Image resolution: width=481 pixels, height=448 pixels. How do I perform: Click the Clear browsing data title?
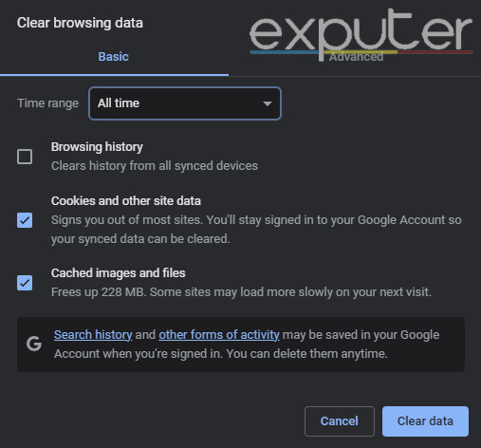80,23
